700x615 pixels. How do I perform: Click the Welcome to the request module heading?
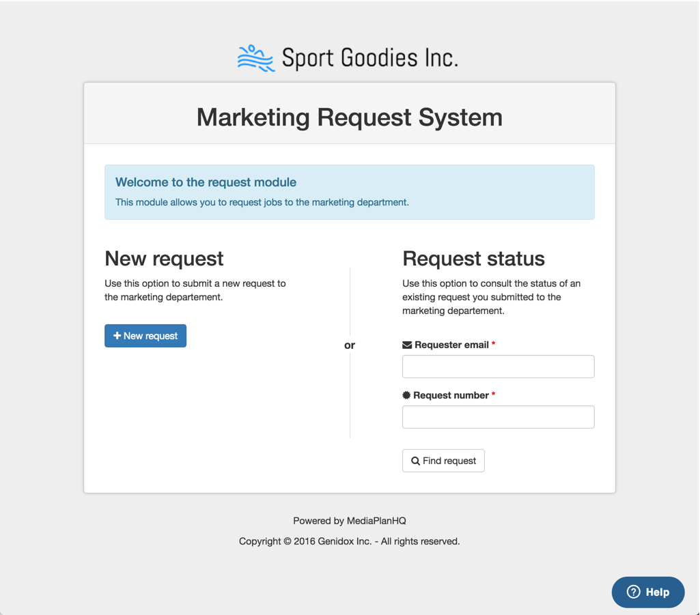206,182
